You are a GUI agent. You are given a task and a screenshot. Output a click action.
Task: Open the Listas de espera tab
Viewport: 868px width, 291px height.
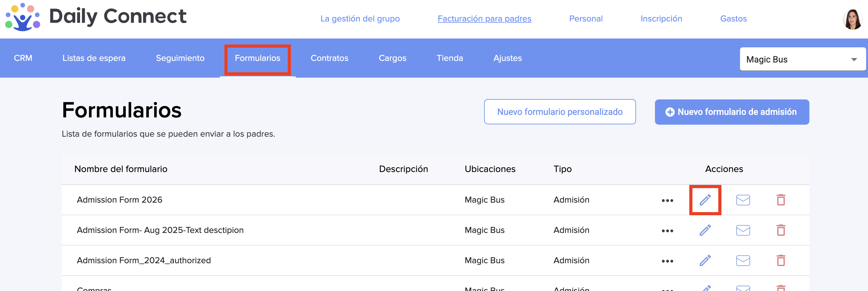coord(94,58)
